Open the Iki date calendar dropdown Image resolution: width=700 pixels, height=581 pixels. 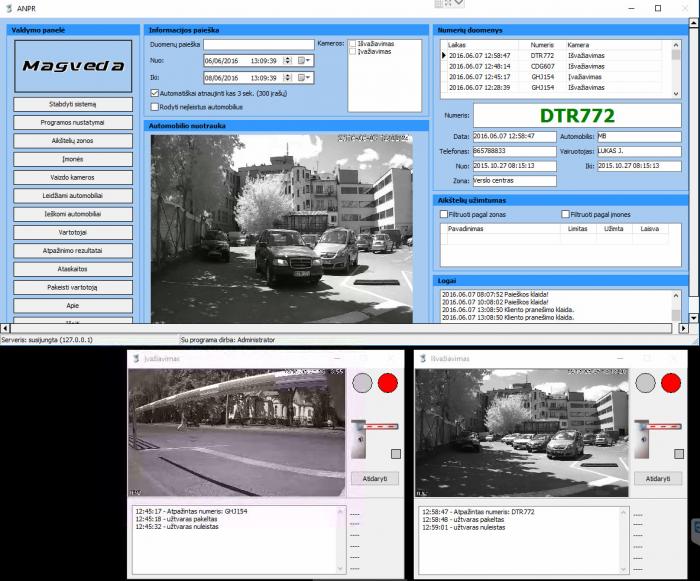pyautogui.click(x=305, y=77)
